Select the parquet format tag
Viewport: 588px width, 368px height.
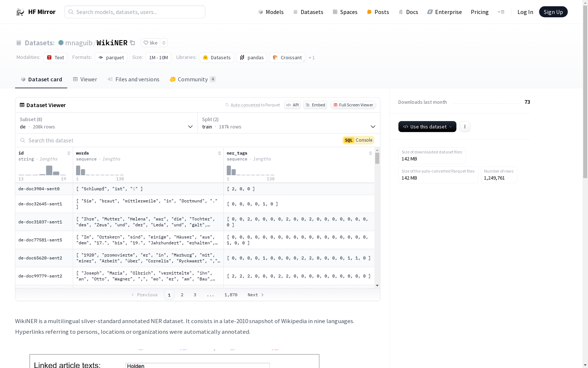111,57
